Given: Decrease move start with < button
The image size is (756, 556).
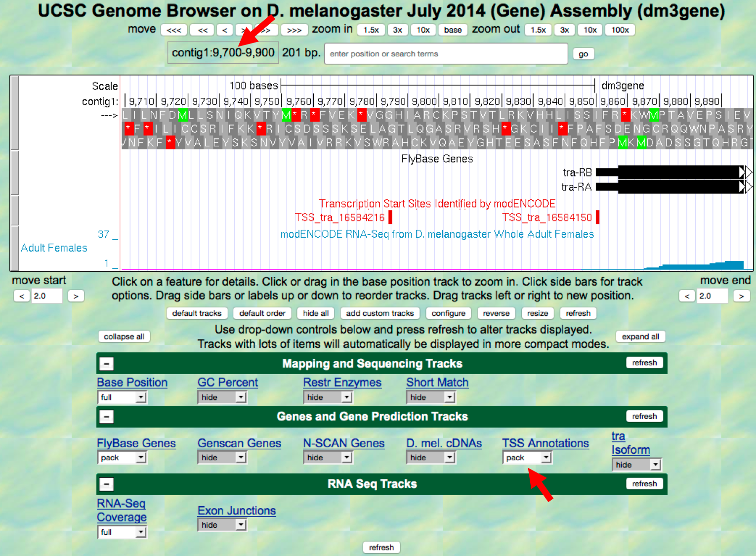Looking at the screenshot, I should (x=21, y=296).
